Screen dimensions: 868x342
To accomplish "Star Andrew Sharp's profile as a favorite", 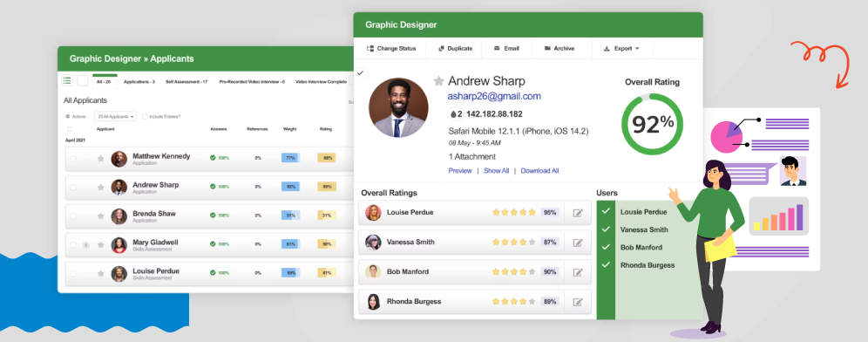I will [438, 81].
